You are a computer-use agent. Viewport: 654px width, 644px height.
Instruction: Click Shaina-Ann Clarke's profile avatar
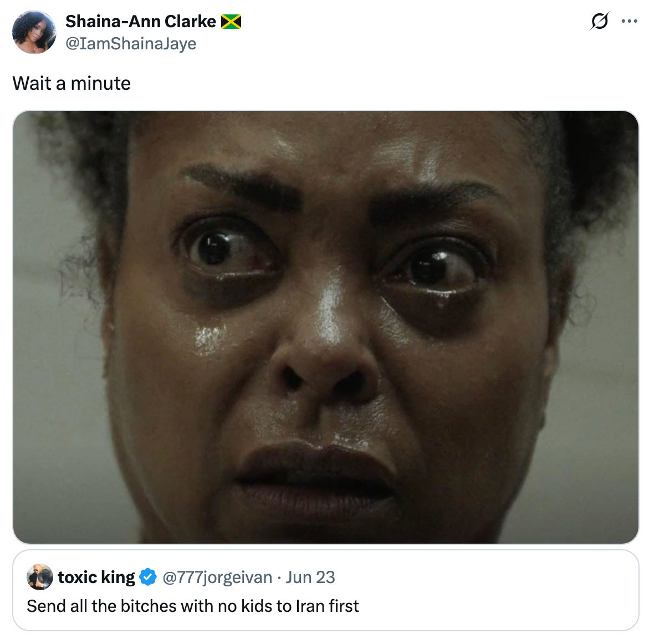click(x=34, y=32)
